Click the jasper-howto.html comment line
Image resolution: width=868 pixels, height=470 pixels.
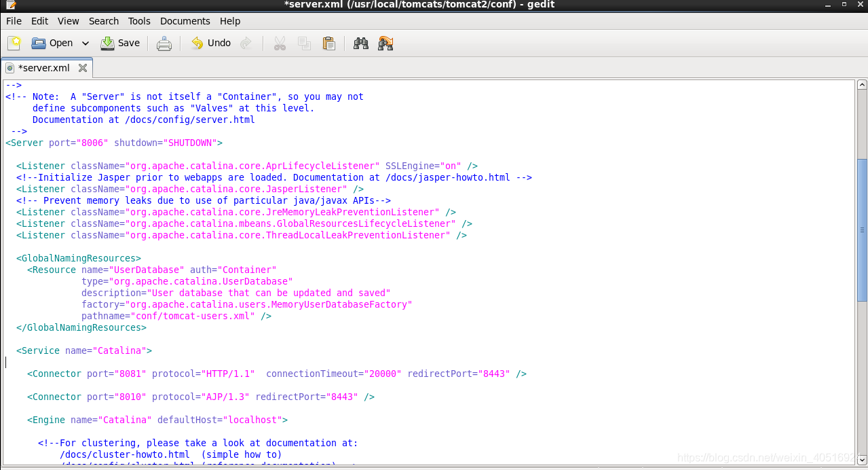click(274, 177)
